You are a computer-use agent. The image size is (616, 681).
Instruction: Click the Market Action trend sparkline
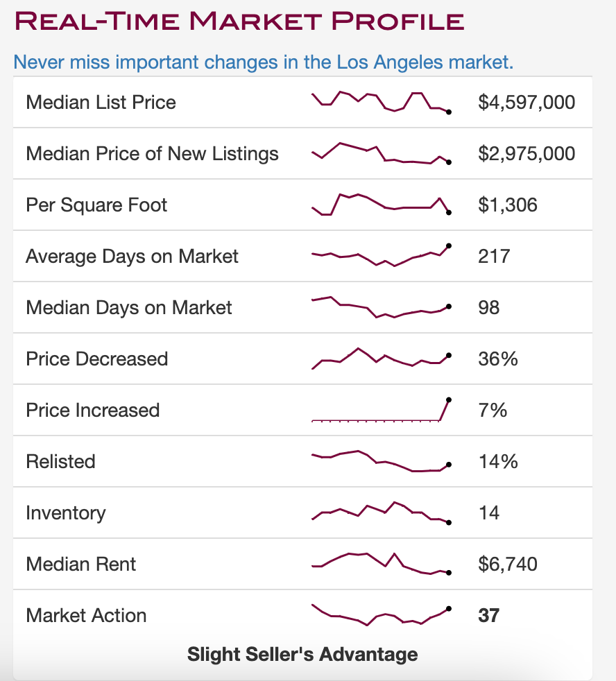(382, 615)
